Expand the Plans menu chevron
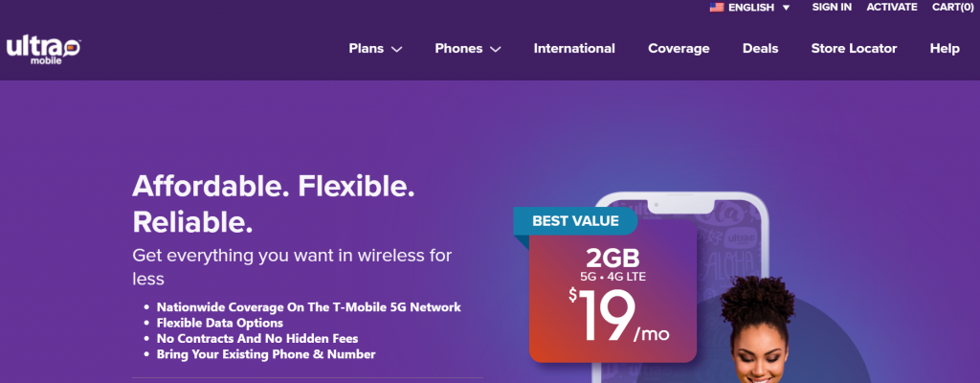This screenshot has height=383, width=980. (x=396, y=49)
